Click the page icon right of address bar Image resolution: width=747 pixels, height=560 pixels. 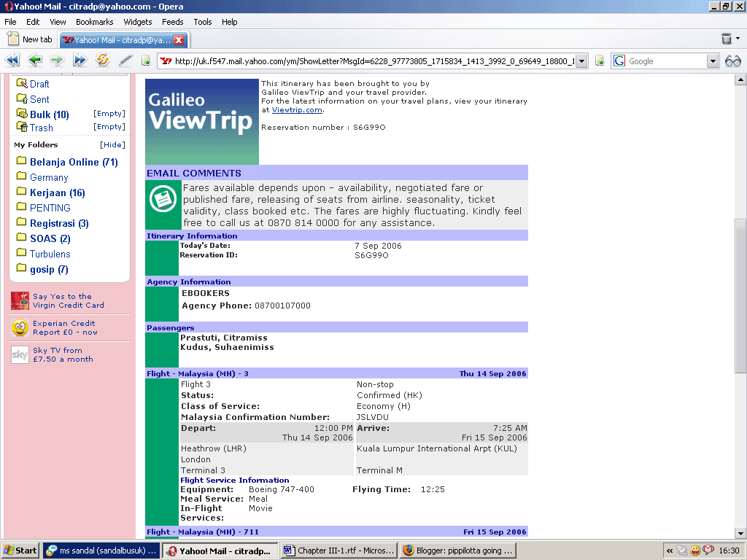pyautogui.click(x=600, y=61)
